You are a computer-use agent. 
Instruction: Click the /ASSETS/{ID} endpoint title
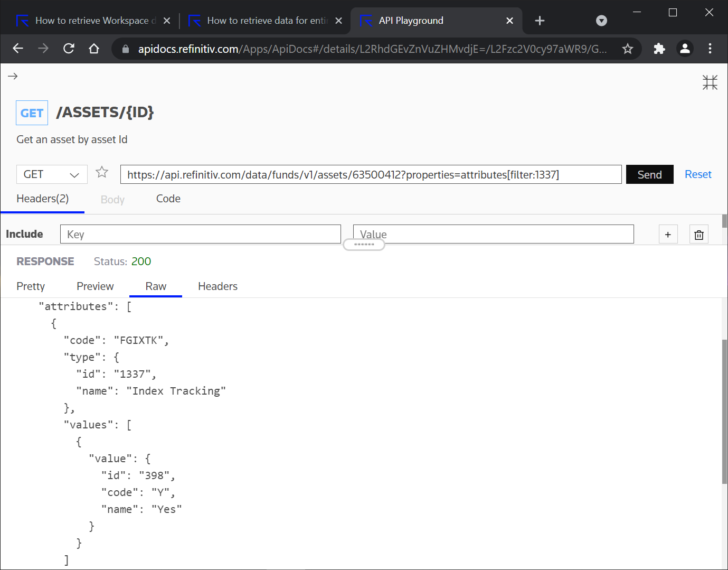[105, 112]
